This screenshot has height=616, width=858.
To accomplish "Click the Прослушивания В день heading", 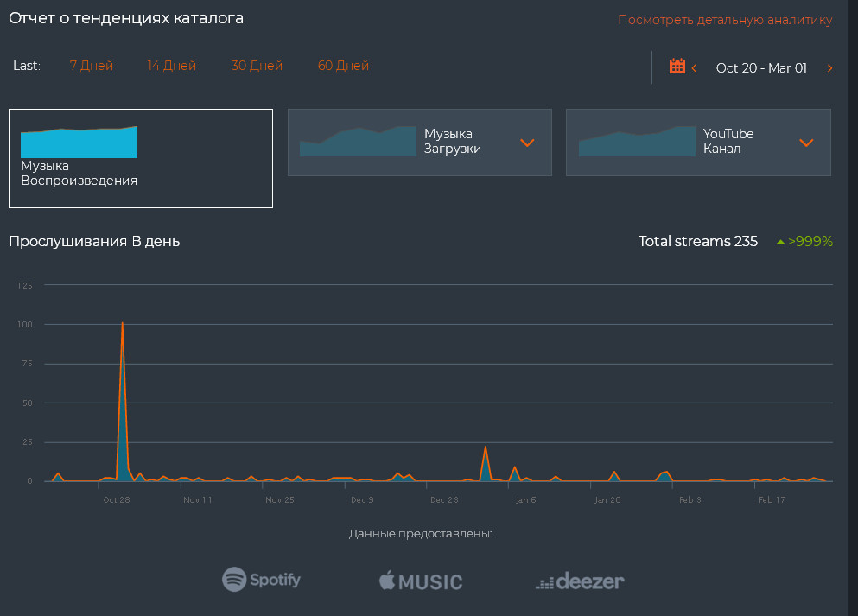I will coord(95,241).
